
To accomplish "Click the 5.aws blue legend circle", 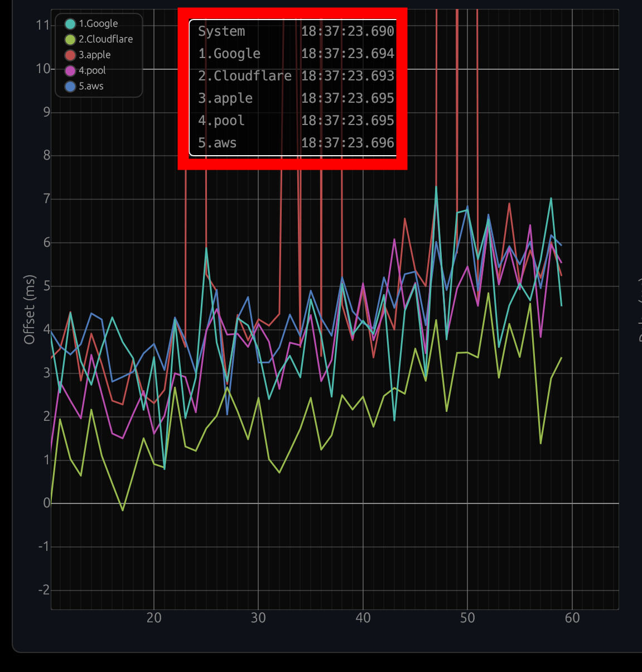I will point(70,86).
